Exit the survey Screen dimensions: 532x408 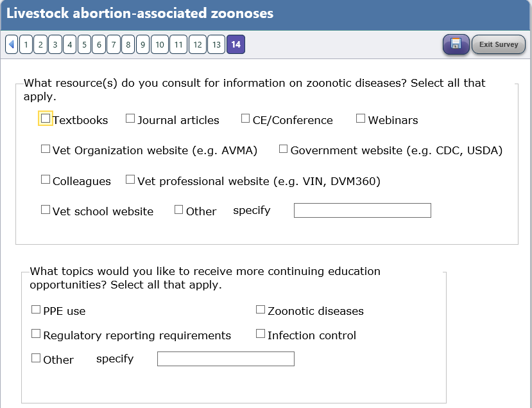tap(499, 44)
